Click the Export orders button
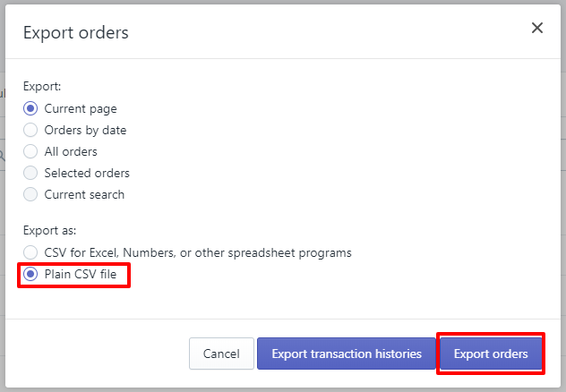The height and width of the screenshot is (392, 566). [x=490, y=354]
